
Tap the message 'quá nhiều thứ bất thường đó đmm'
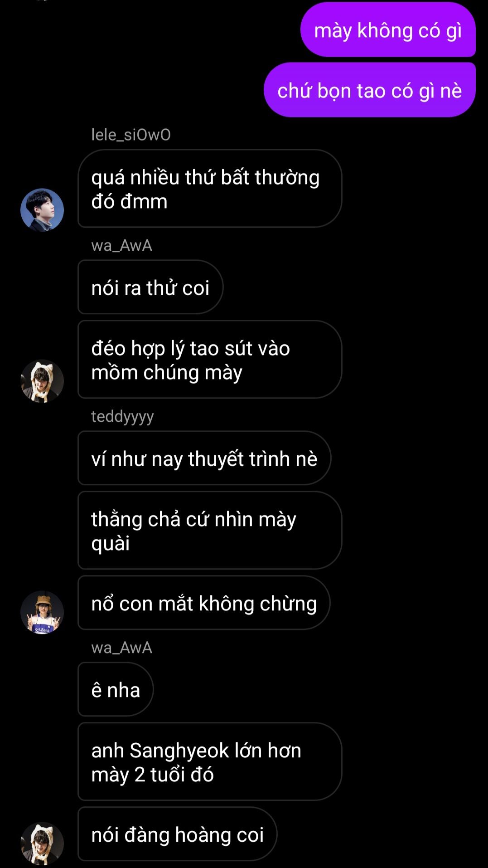210,189
